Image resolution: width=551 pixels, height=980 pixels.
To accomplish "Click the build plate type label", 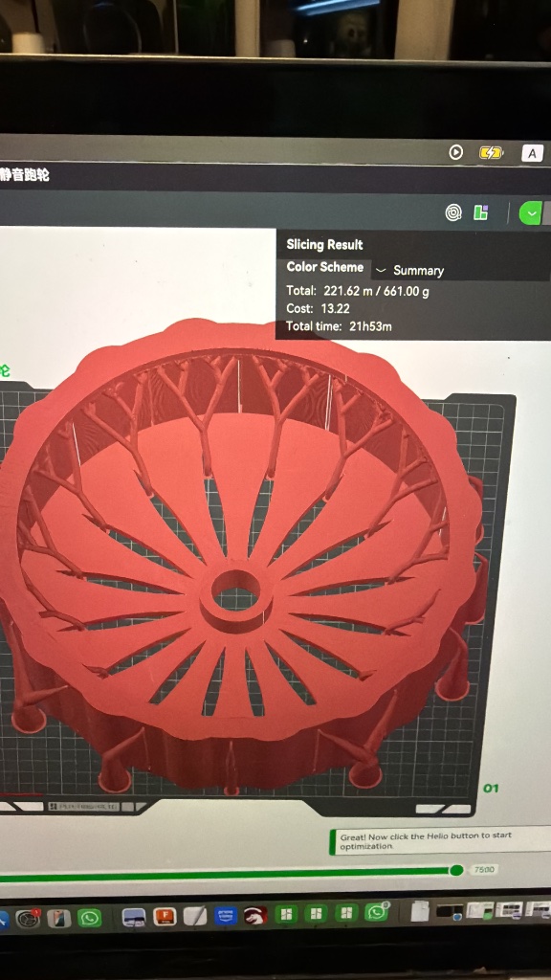I will click(x=84, y=807).
